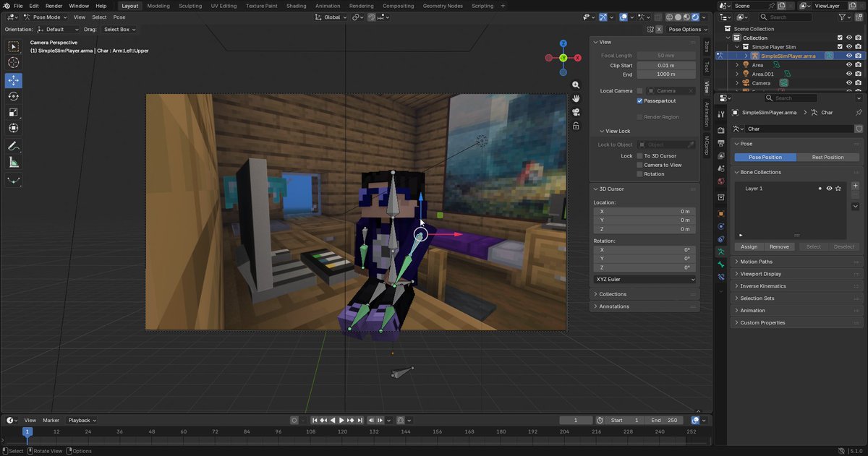The image size is (868, 456).
Task: Open the File menu
Action: 18,6
